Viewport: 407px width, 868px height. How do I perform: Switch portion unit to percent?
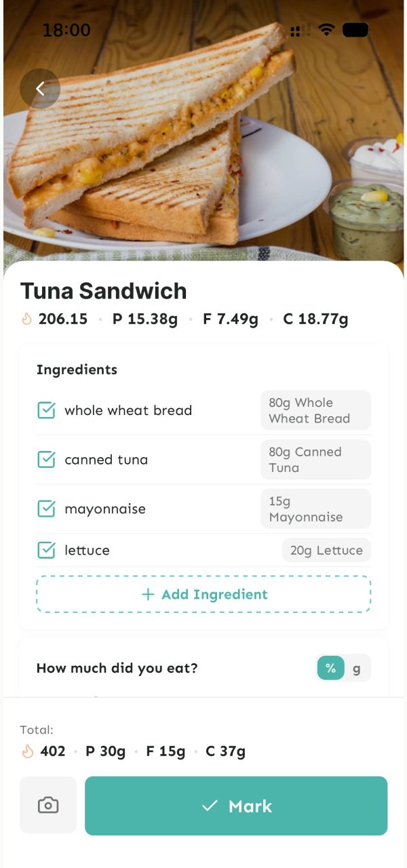(330, 668)
